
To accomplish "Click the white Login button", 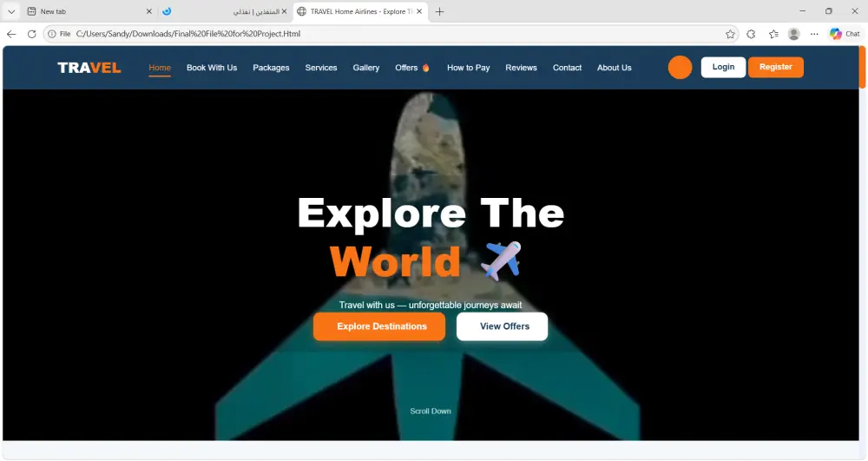I will (723, 67).
